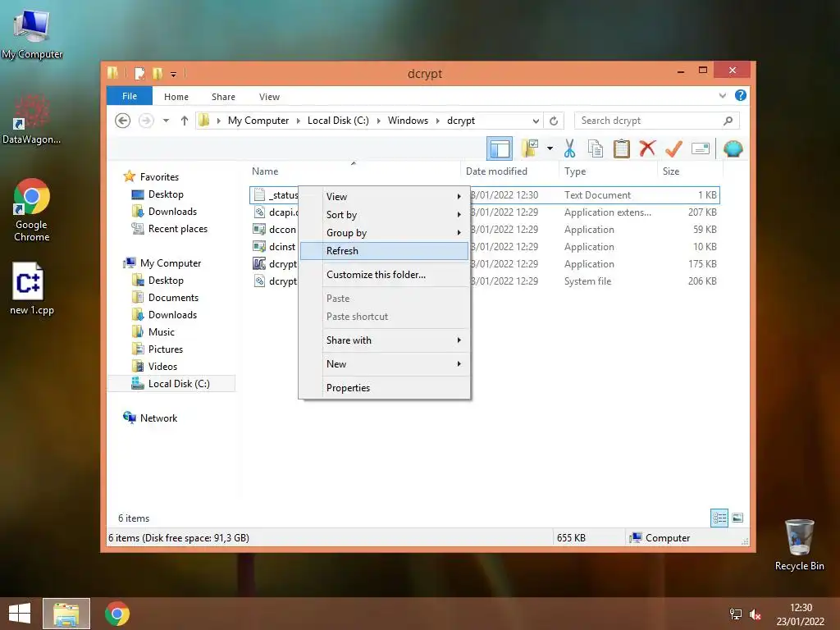Click the Up one level arrow

coord(185,121)
